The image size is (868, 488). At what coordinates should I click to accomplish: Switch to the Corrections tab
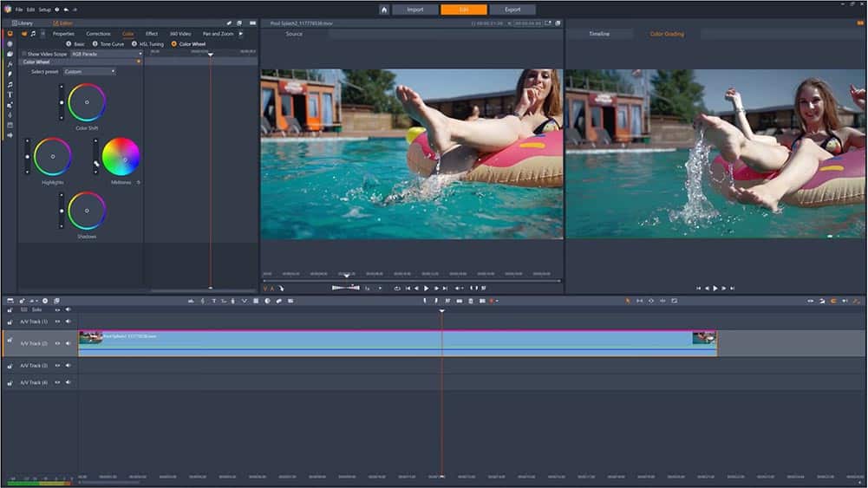[98, 34]
